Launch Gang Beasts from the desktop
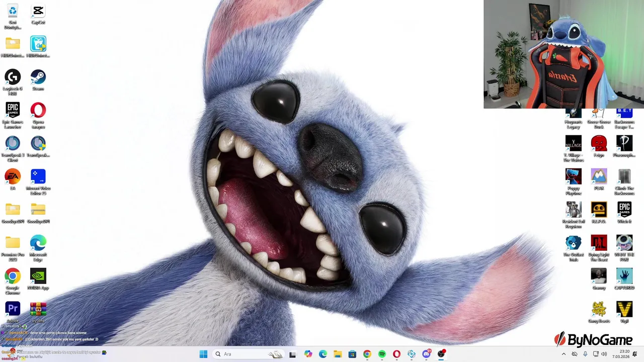This screenshot has width=644, height=362. pos(599,313)
